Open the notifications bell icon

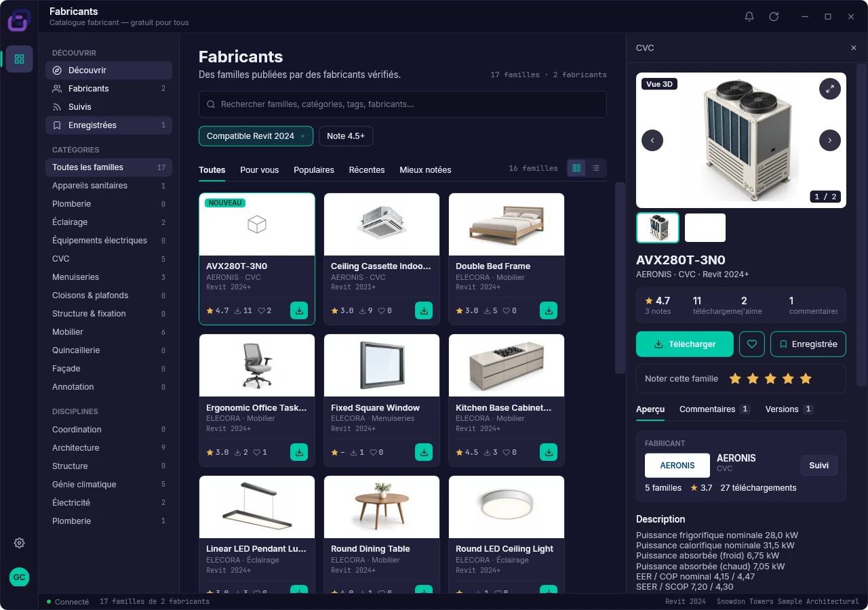(749, 16)
